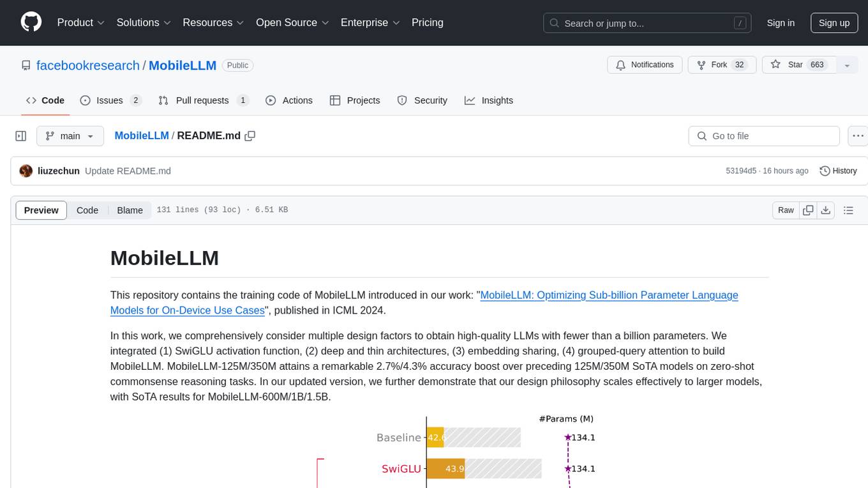This screenshot has height=488, width=868.
Task: Open the README outline
Action: tap(848, 210)
